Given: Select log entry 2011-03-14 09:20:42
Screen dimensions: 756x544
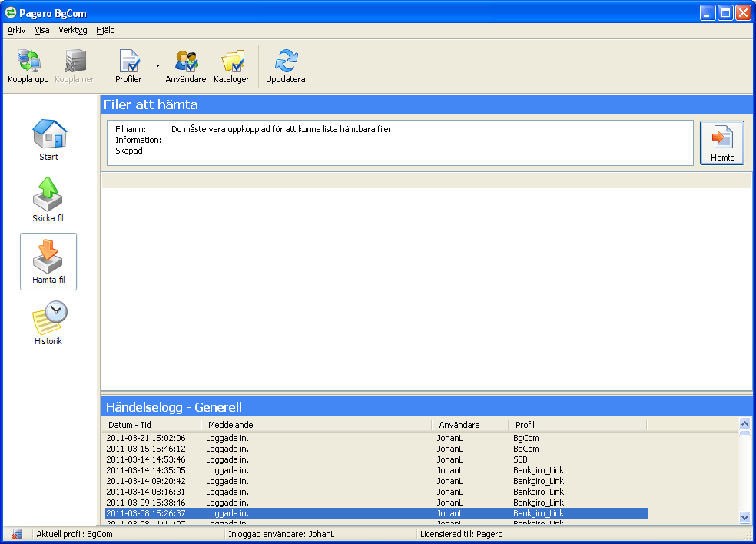Looking at the screenshot, I should (x=376, y=481).
